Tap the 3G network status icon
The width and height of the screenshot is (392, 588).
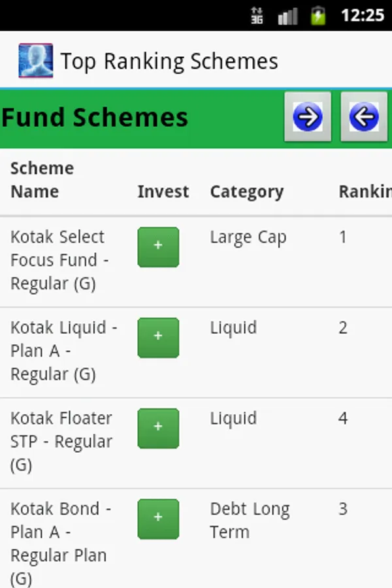click(257, 15)
